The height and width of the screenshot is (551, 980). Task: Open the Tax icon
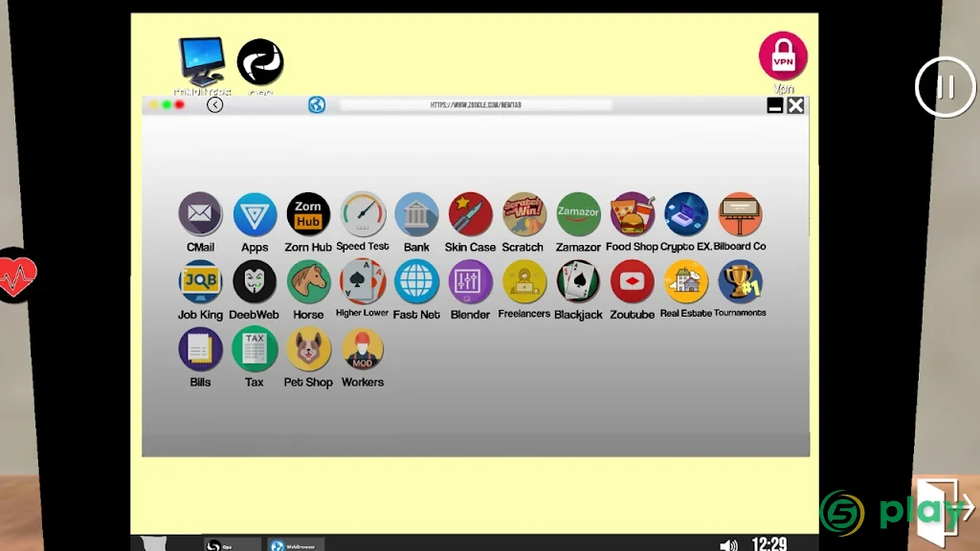coord(255,349)
